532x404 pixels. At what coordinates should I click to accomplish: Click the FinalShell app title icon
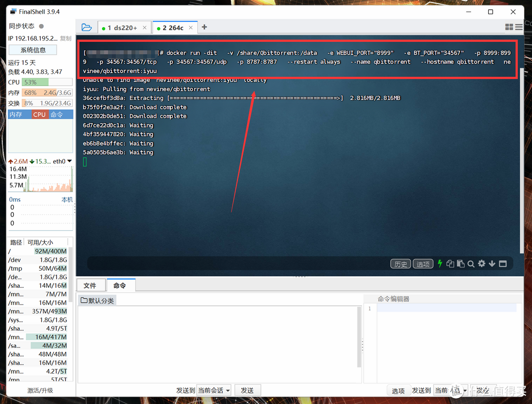(13, 11)
